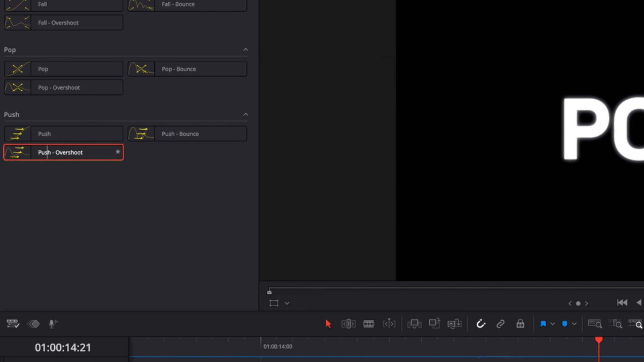Open the flag color dropdown
644x362 pixels.
(552, 324)
